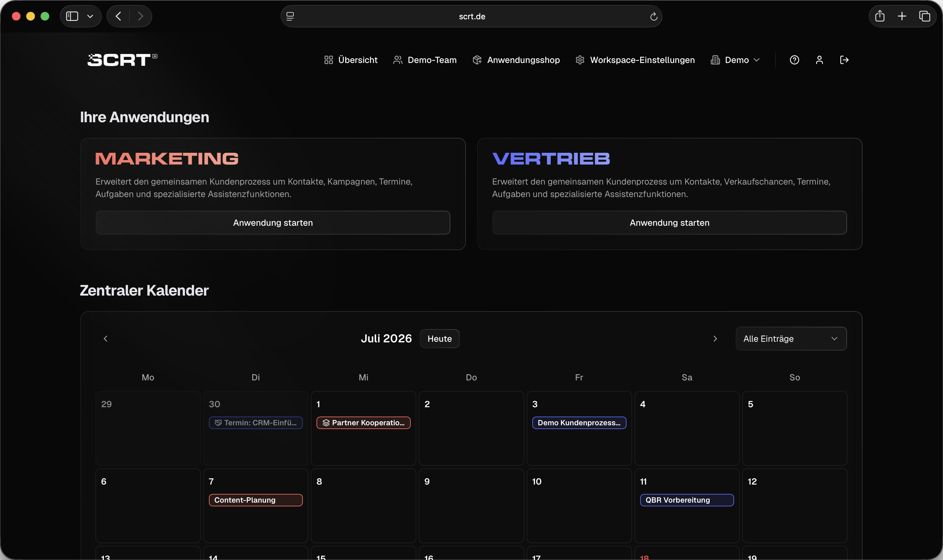Toggle the Safari sidebar icon
The image size is (943, 560).
click(x=72, y=16)
